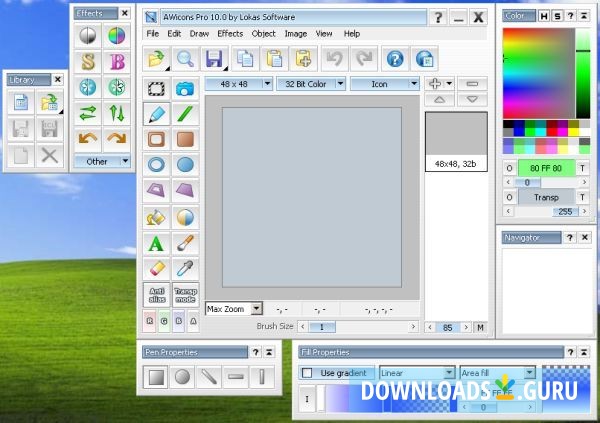Screen dimensions: 600x423
Task: Select the Pencil drawing tool
Action: pyautogui.click(x=157, y=114)
